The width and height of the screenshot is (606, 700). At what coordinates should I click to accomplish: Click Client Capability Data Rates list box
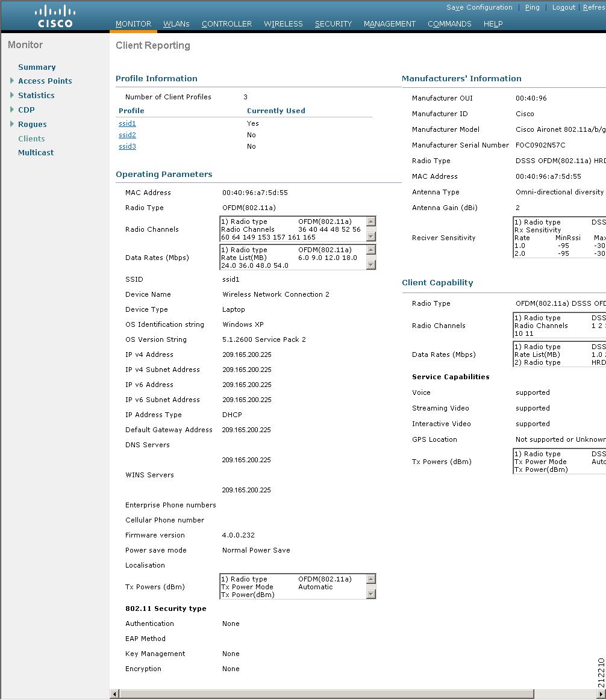click(559, 355)
